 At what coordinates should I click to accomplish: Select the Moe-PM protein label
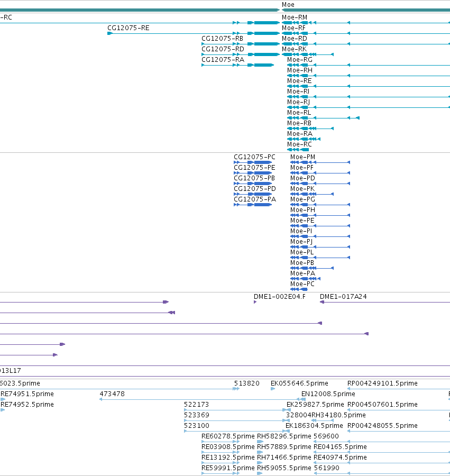coord(303,157)
